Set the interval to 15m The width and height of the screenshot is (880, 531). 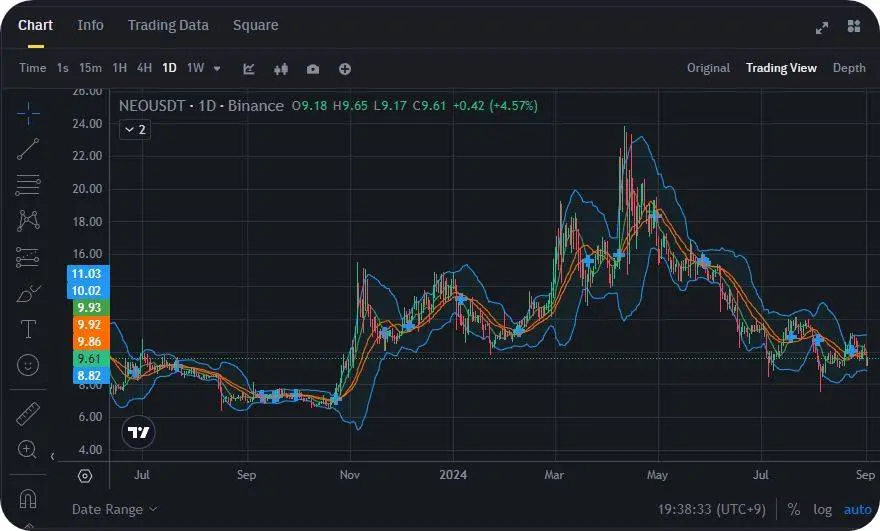[90, 68]
